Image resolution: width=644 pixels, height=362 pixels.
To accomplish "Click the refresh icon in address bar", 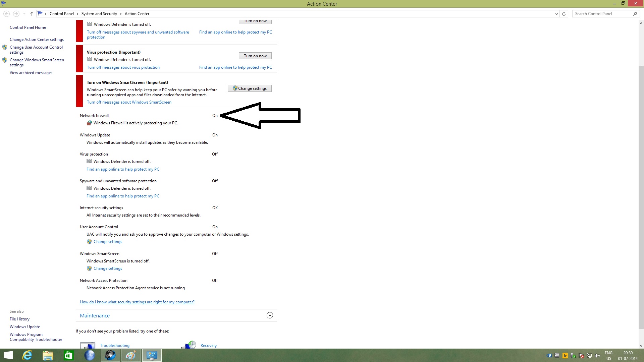I will [x=564, y=14].
